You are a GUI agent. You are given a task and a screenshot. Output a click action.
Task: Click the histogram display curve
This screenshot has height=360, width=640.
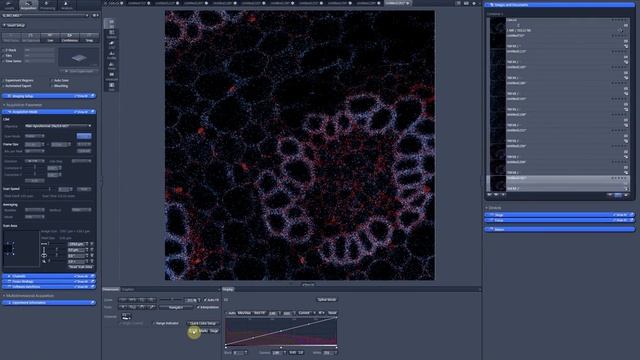tap(281, 331)
